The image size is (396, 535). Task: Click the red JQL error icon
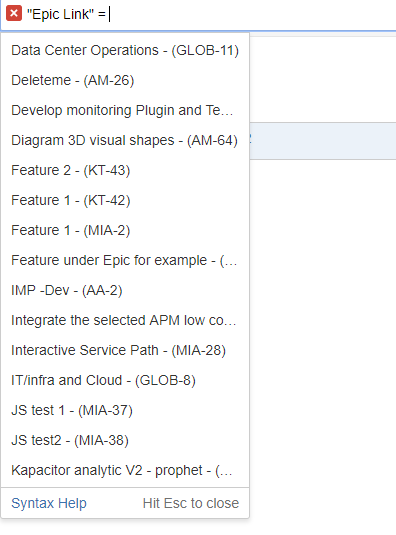(x=14, y=14)
